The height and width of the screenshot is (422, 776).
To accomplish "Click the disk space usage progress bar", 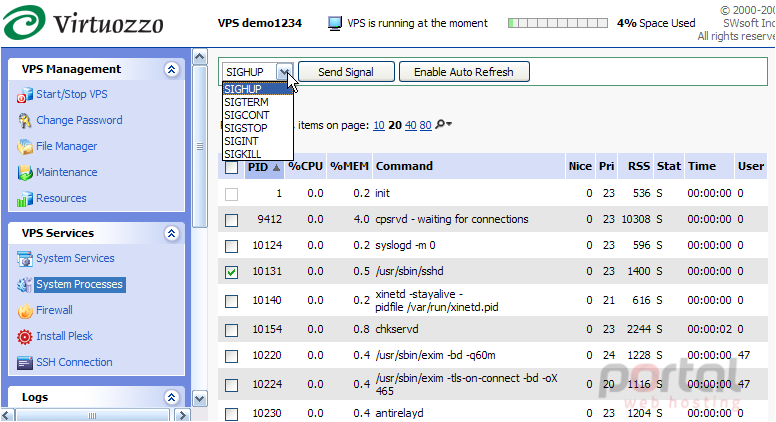I will pos(558,23).
